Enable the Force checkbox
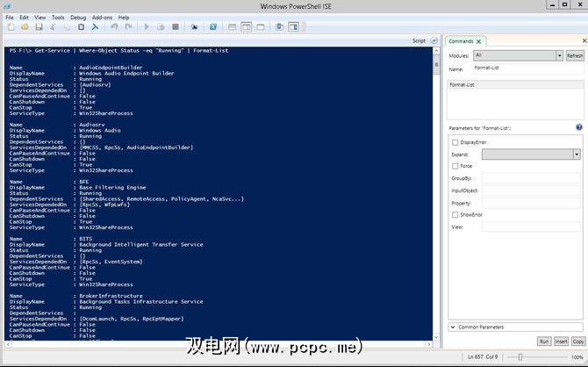588x367 pixels. coord(455,166)
